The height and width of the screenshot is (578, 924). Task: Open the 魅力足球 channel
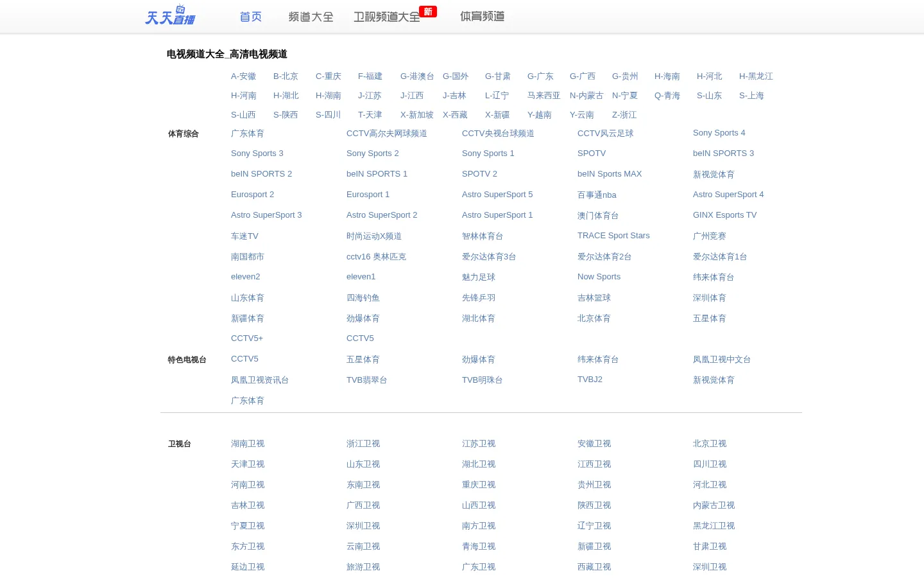pos(479,277)
